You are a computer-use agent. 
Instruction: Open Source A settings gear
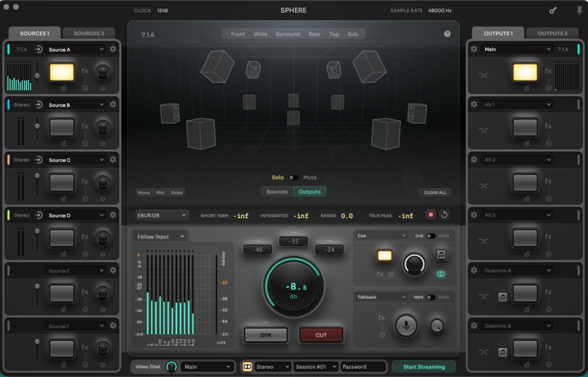[113, 49]
